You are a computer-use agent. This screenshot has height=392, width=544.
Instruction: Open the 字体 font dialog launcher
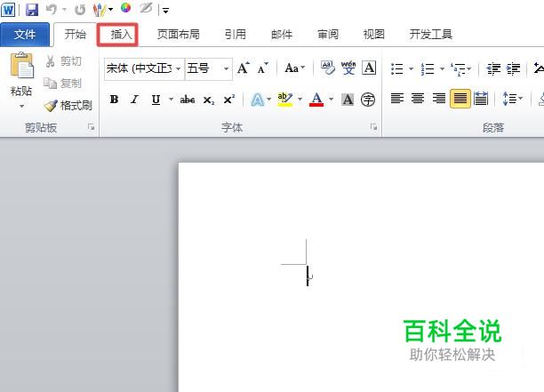[x=373, y=127]
